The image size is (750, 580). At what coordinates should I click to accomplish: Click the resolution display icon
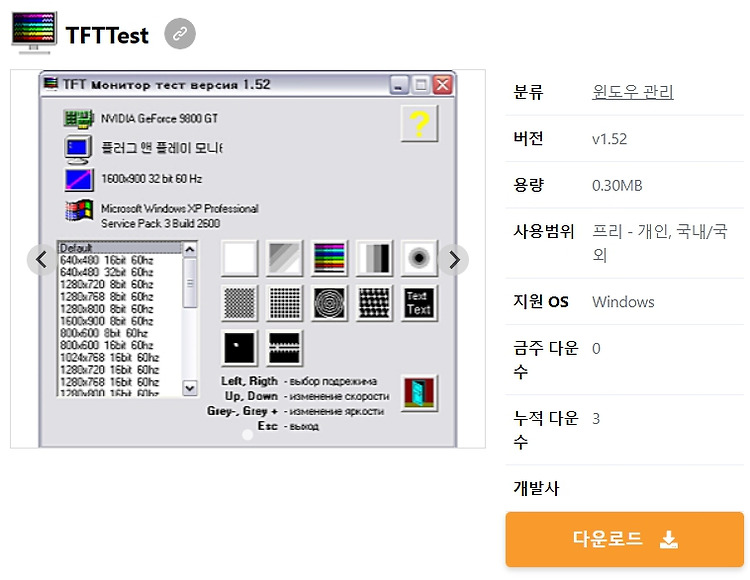point(79,180)
